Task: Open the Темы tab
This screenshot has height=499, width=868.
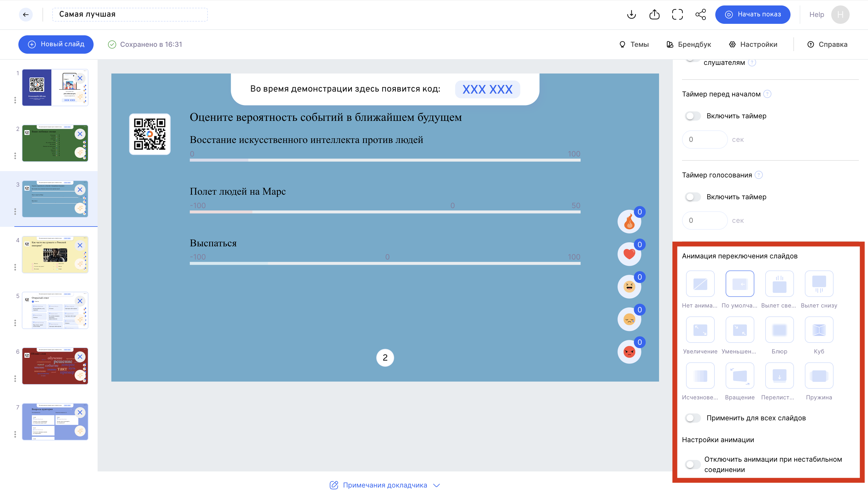Action: coord(634,44)
